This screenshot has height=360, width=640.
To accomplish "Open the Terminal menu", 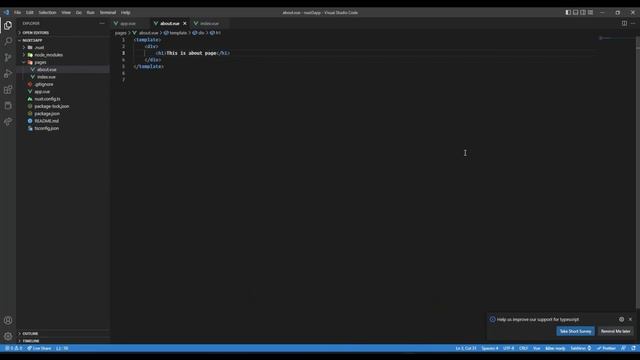I will pos(108,13).
